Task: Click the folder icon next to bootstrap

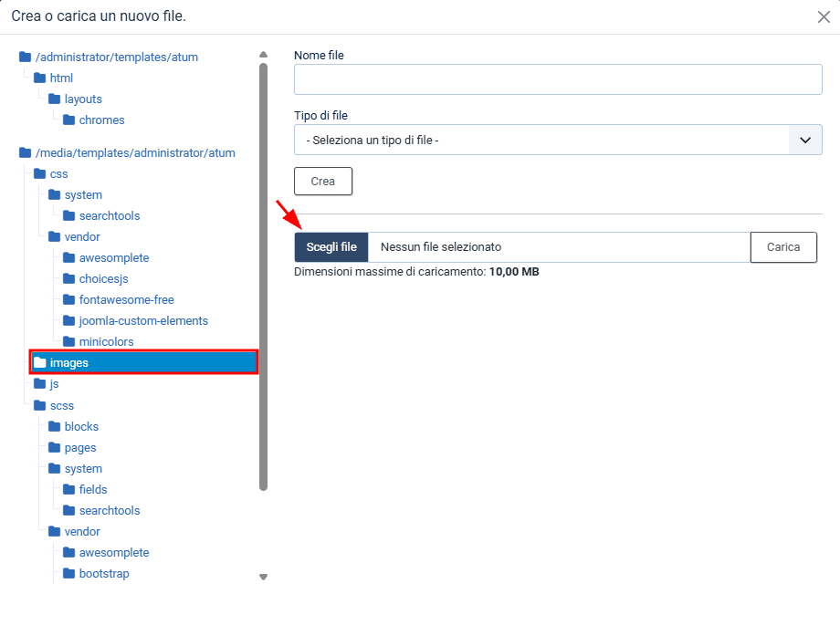Action: (69, 574)
